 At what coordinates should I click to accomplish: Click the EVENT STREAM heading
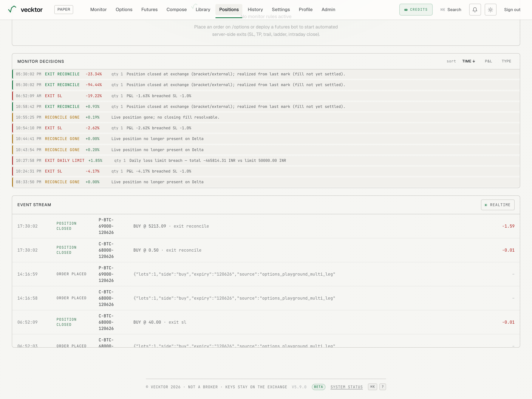tap(34, 205)
